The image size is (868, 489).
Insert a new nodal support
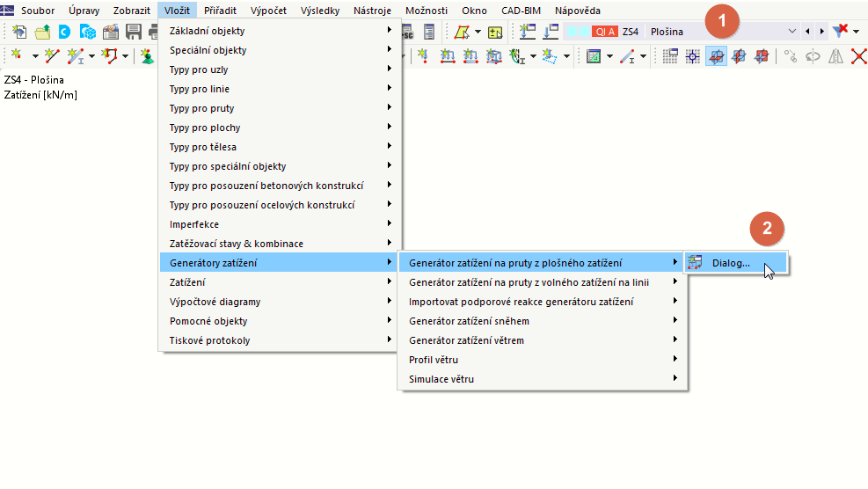click(x=147, y=56)
